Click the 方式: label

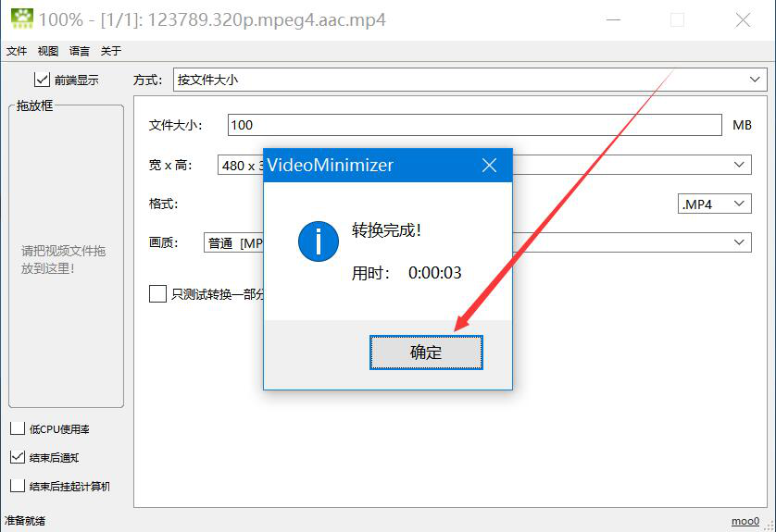coord(147,80)
